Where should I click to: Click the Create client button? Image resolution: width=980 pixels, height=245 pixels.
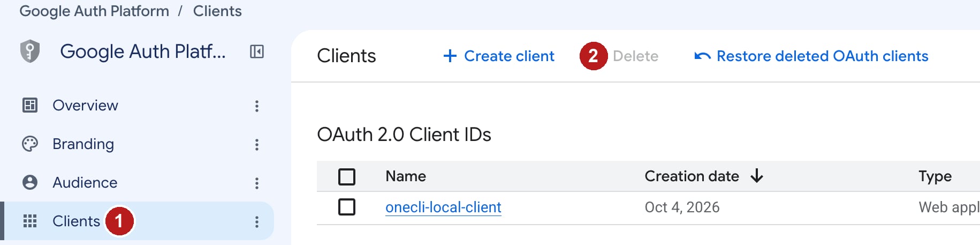click(499, 56)
